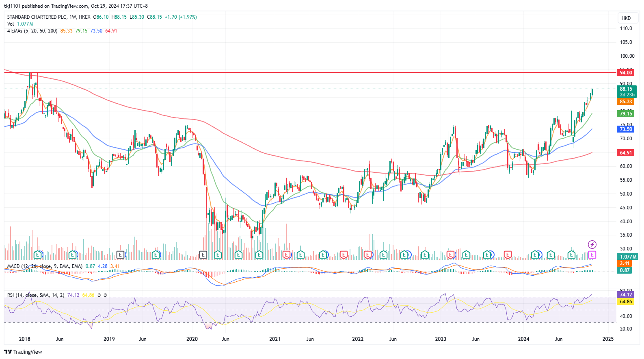644x359 pixels.
Task: Select the RSI indicator legend
Action: (36, 295)
